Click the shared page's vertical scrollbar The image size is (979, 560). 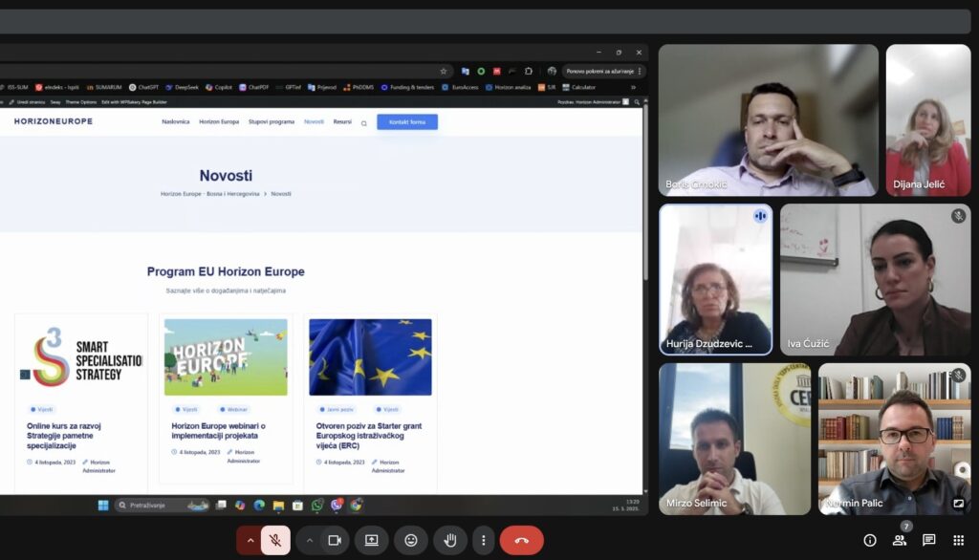(645, 287)
